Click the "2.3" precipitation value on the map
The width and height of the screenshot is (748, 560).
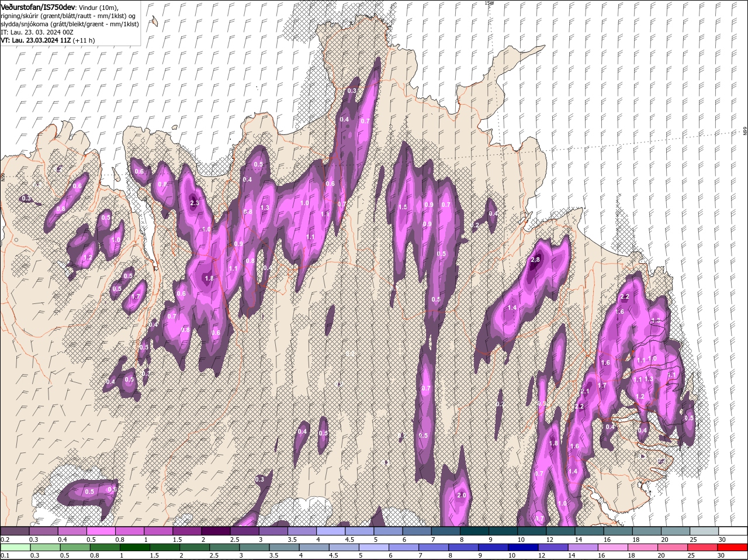tap(195, 203)
